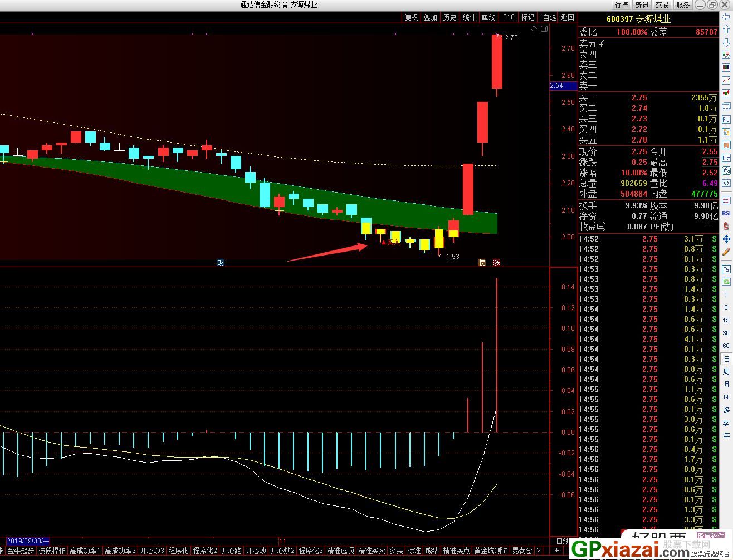Open the F10 company info icon in the sidebar
The height and width of the screenshot is (560, 733).
coord(726,119)
